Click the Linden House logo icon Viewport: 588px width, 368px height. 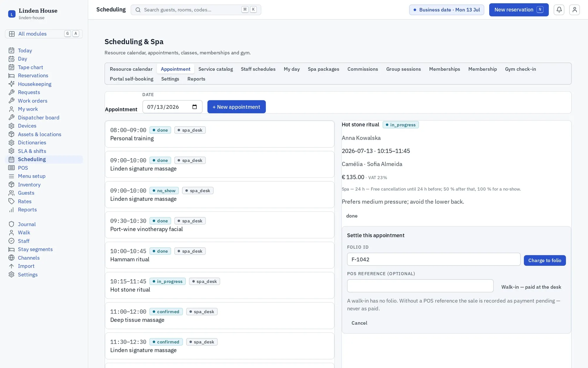click(12, 14)
